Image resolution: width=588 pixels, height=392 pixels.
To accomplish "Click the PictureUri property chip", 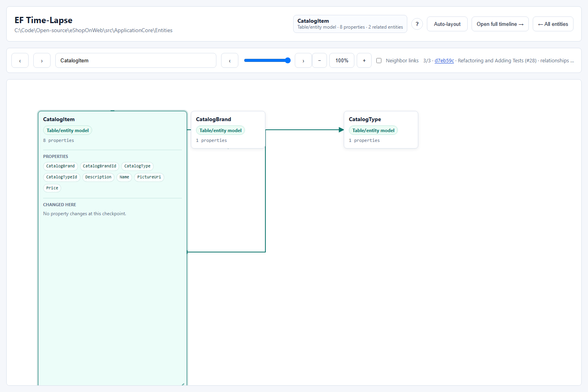I will tap(149, 177).
